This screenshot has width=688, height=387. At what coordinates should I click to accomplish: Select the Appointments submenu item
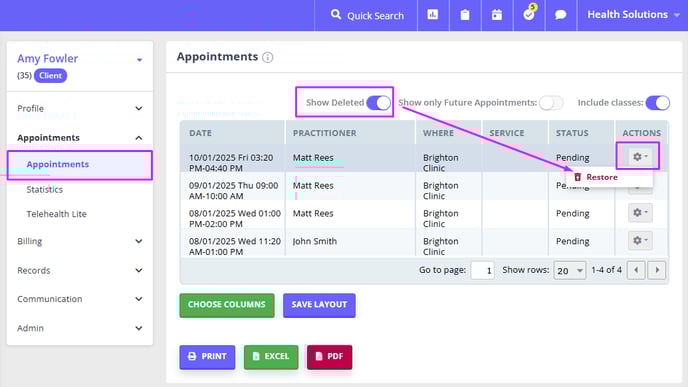click(x=80, y=165)
